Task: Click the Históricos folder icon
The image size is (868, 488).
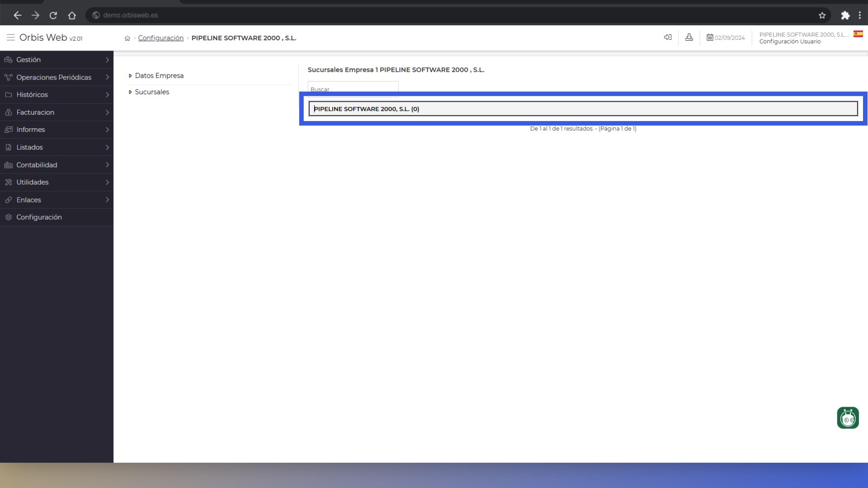Action: pyautogui.click(x=8, y=94)
